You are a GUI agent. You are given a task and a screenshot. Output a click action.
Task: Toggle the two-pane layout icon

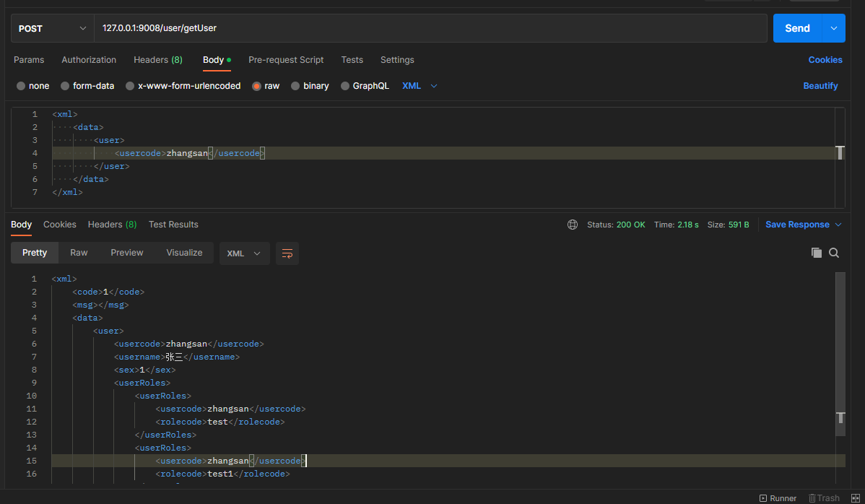click(856, 498)
